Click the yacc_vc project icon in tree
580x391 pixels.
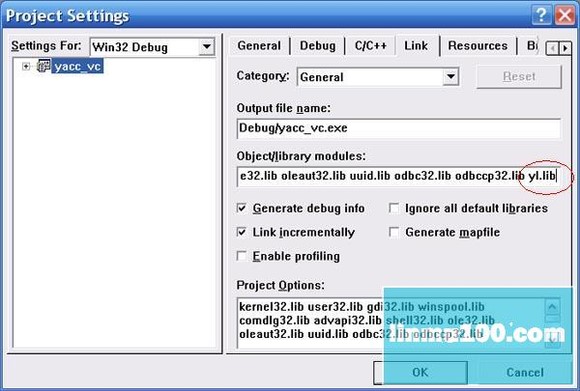tap(44, 66)
